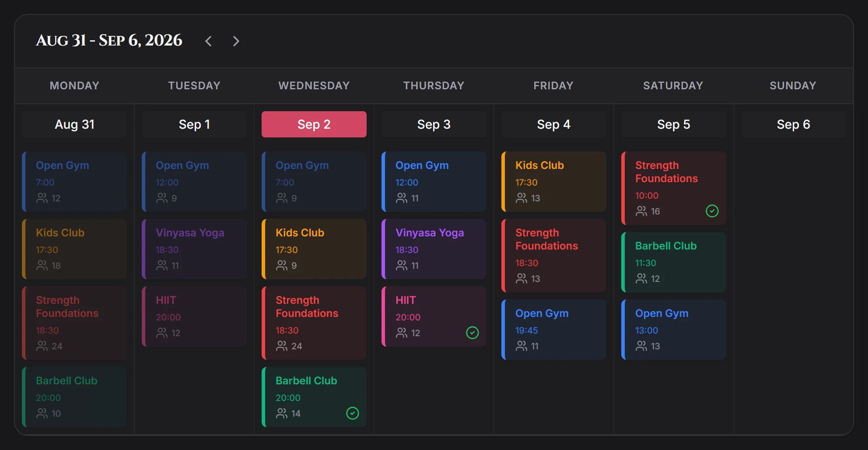Click attendee count 24 on Monday Strength Foundations
The width and height of the screenshot is (868, 450).
(57, 346)
